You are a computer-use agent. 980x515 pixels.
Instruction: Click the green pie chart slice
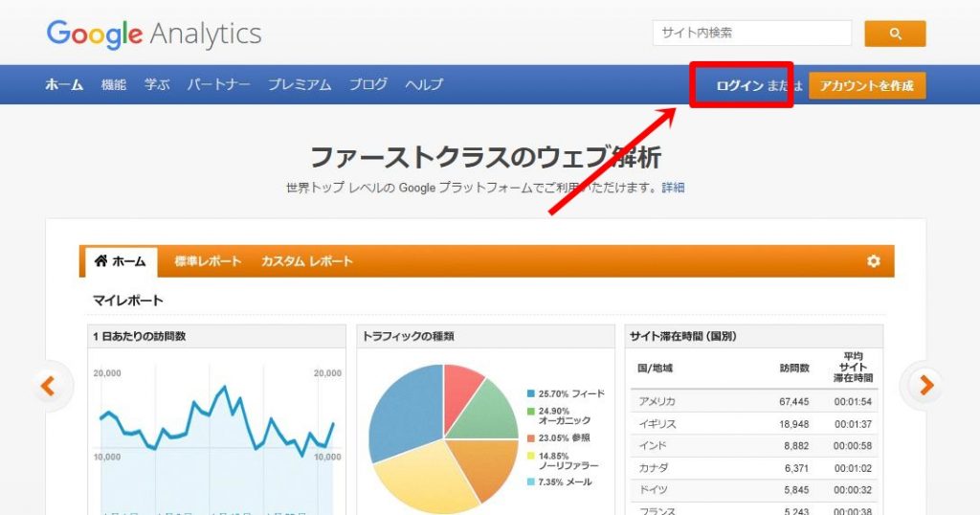(x=487, y=413)
